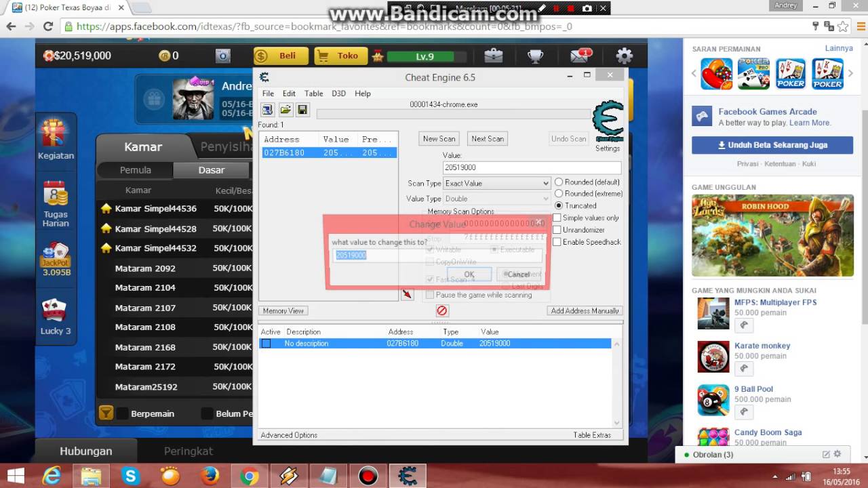This screenshot has width=868, height=488.
Task: Open the JackPot icon in game sidebar
Action: tap(56, 255)
